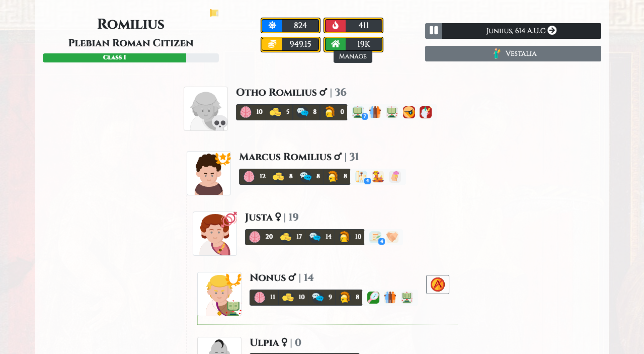Advance to next month using the Juniius arrow
Screen dimensions: 644x354
(552, 30)
